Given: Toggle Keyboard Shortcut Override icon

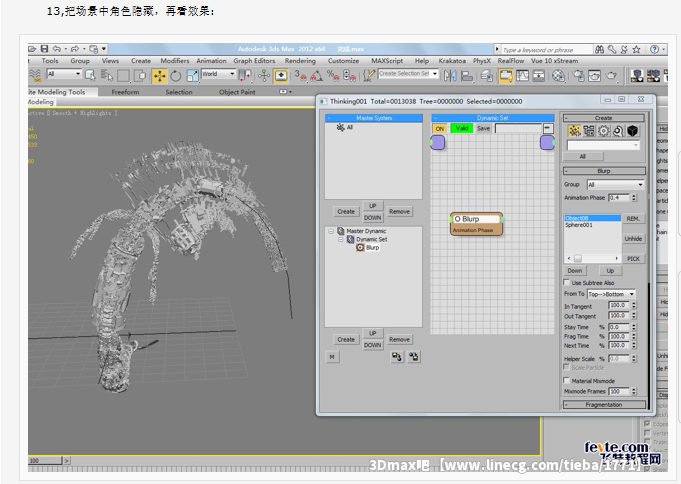Looking at the screenshot, I should [x=281, y=76].
